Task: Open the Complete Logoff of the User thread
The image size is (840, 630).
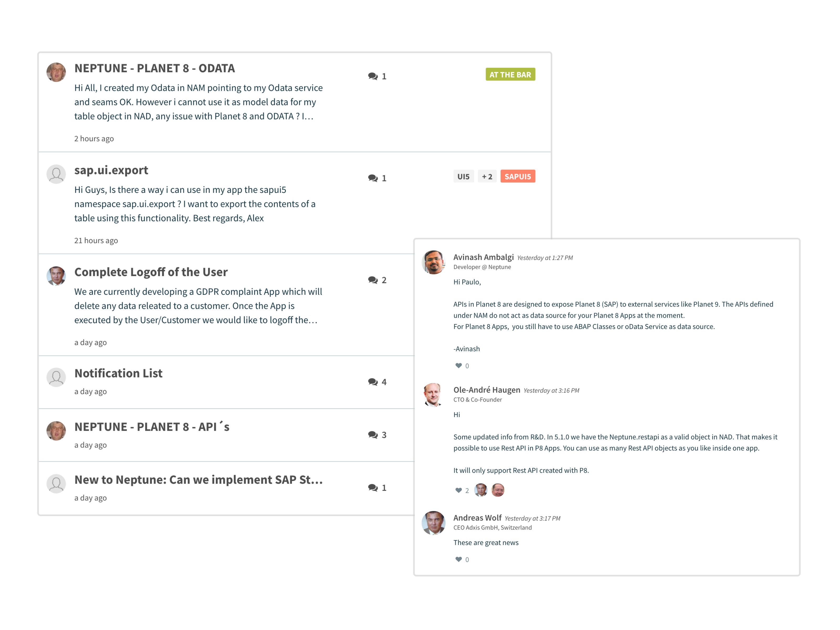Action: pyautogui.click(x=151, y=272)
